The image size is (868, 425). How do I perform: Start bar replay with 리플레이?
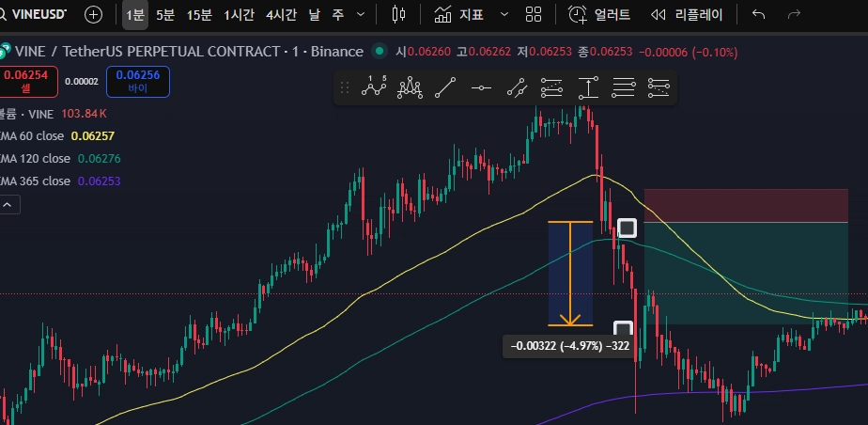point(687,14)
